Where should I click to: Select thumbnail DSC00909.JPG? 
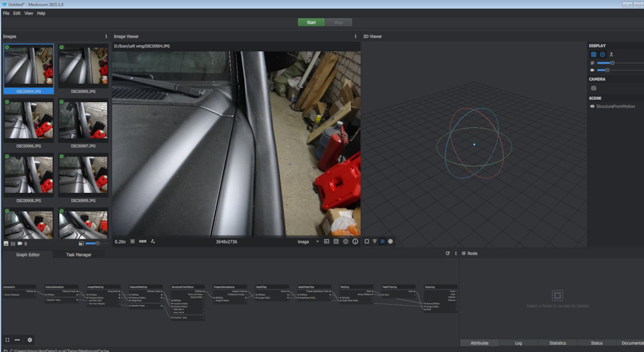pyautogui.click(x=83, y=178)
